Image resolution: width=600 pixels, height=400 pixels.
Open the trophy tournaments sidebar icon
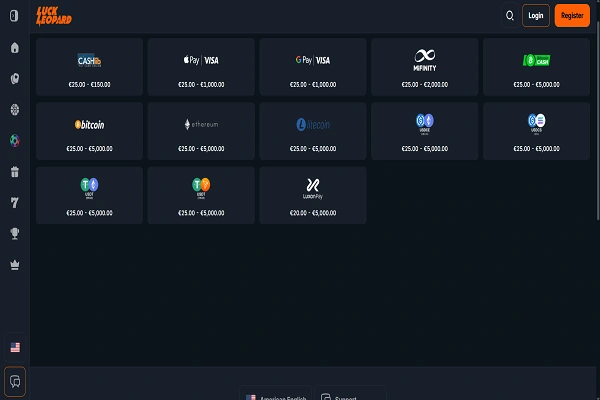tap(15, 233)
